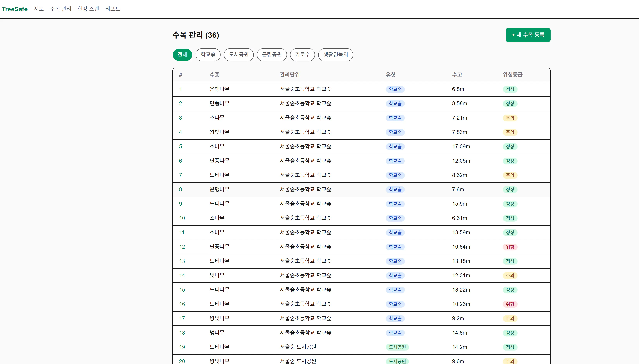Click 벚나무 species in row 18
The image size is (639, 364).
tap(217, 333)
